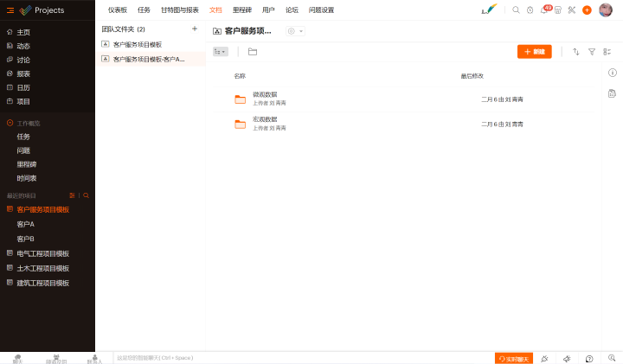
Task: Open the tools wrench icon in header
Action: [572, 10]
